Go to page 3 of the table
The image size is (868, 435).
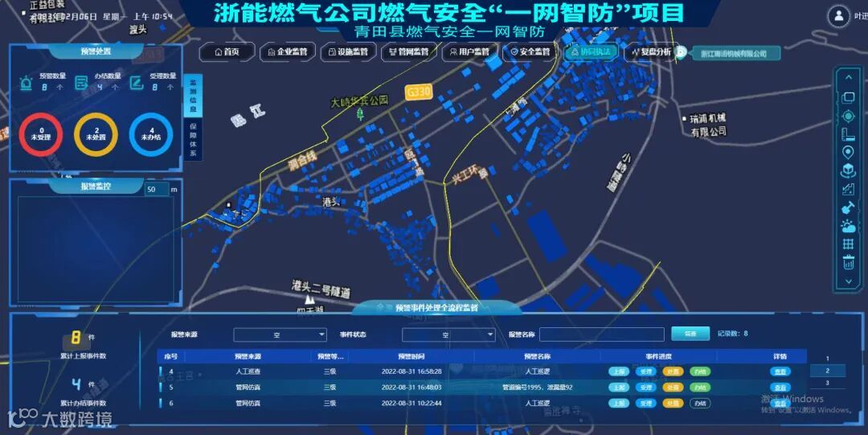point(828,383)
